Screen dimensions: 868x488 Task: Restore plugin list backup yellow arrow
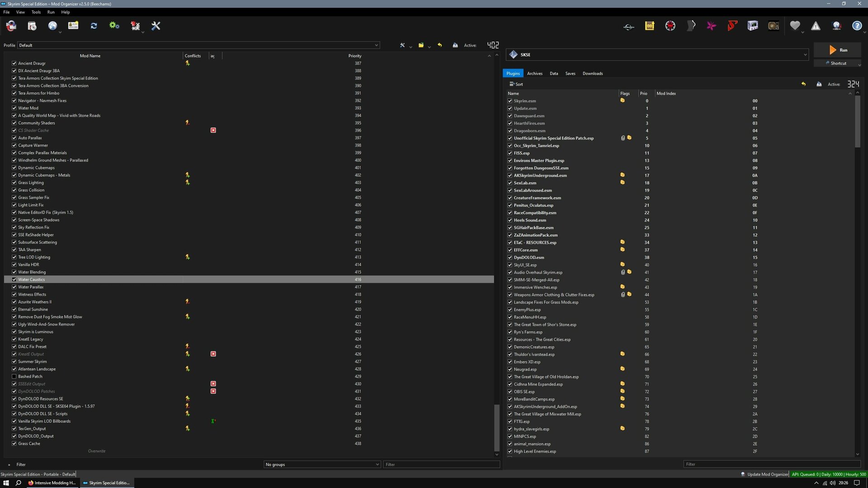[803, 84]
